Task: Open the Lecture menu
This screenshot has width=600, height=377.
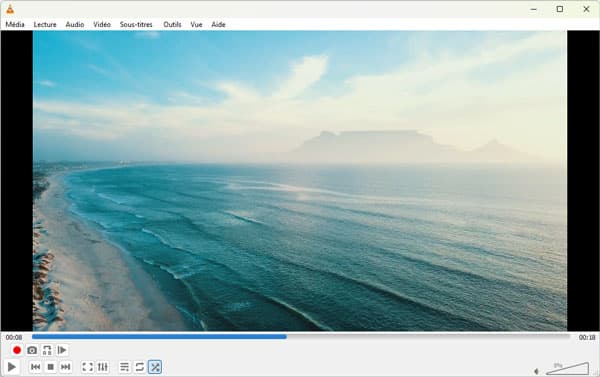Action: click(x=45, y=24)
